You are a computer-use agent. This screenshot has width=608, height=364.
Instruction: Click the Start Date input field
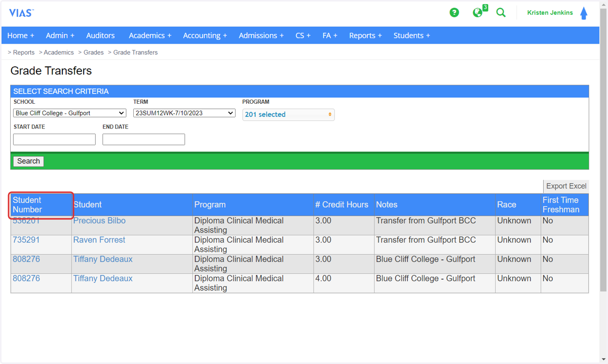tap(54, 139)
